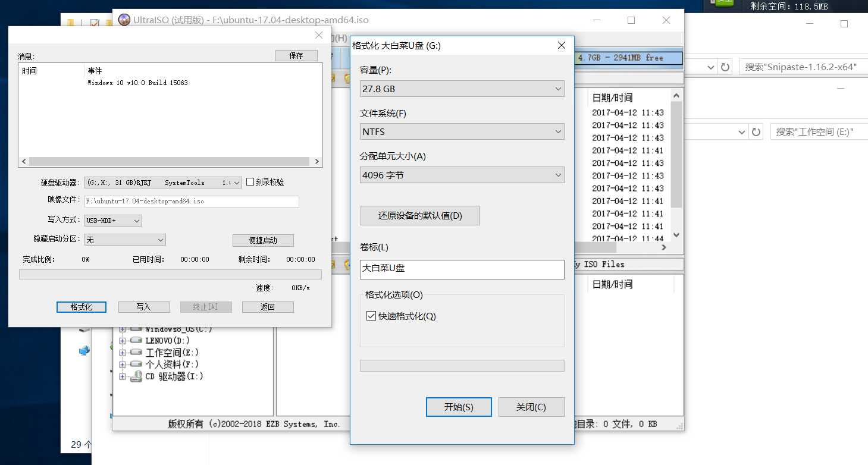Click the 个人资料(F:) tree label
868x465 pixels.
point(172,365)
